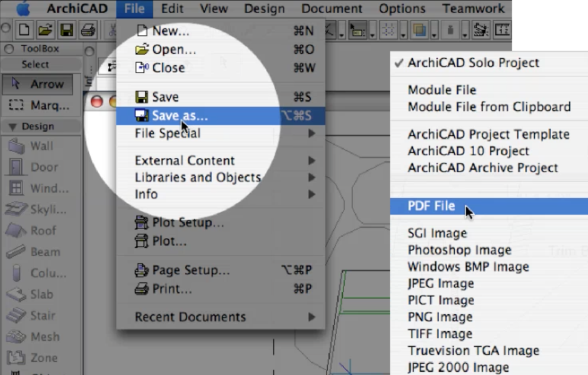Click the New document icon in the toolbar

click(x=24, y=29)
